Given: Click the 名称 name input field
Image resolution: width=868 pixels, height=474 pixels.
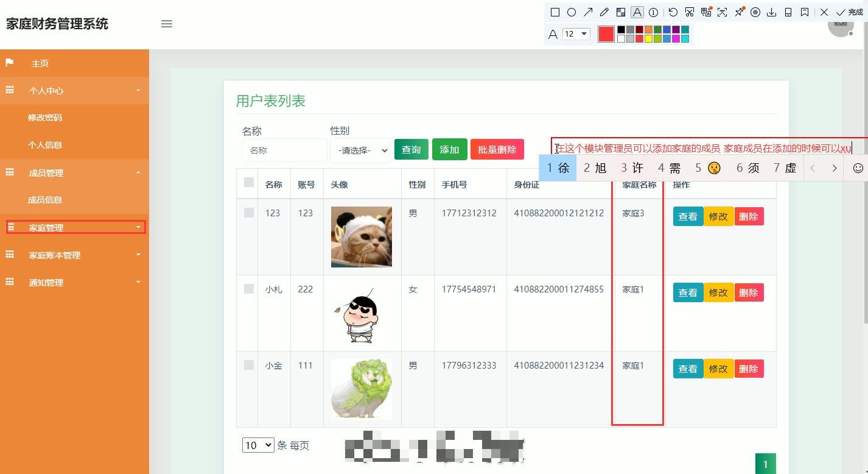Looking at the screenshot, I should tap(284, 150).
